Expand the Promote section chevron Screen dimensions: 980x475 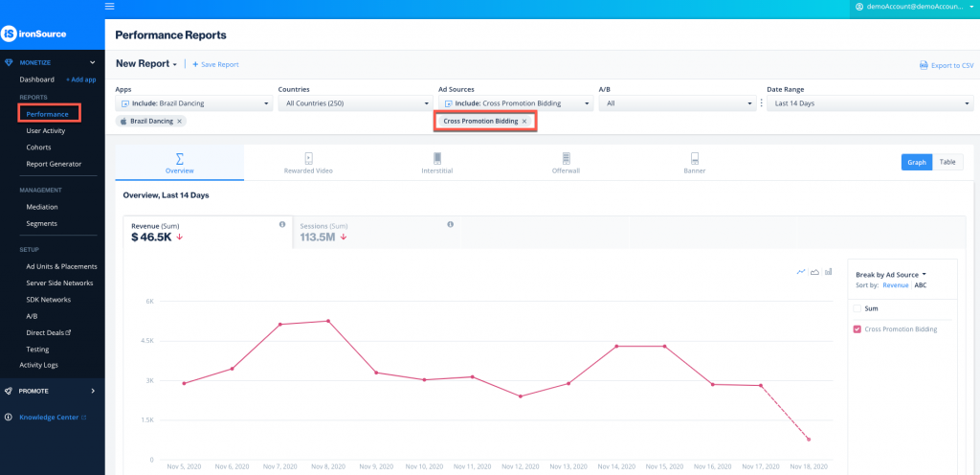(93, 391)
